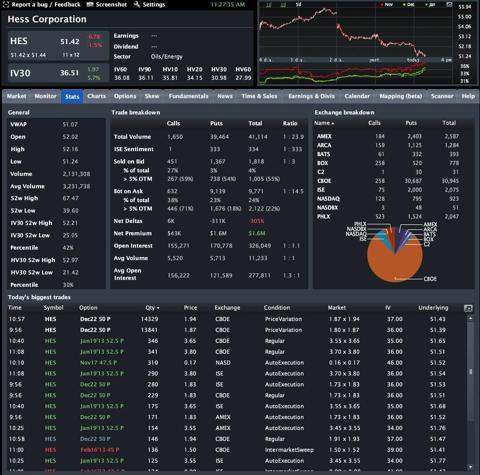Open the Mapping (beta) tab
480x475 pixels.
pos(401,96)
